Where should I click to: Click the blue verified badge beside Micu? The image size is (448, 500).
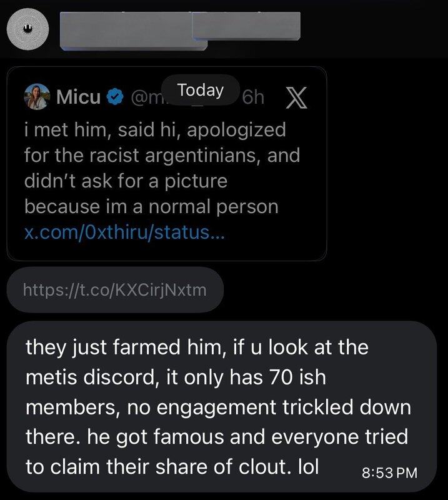(114, 97)
